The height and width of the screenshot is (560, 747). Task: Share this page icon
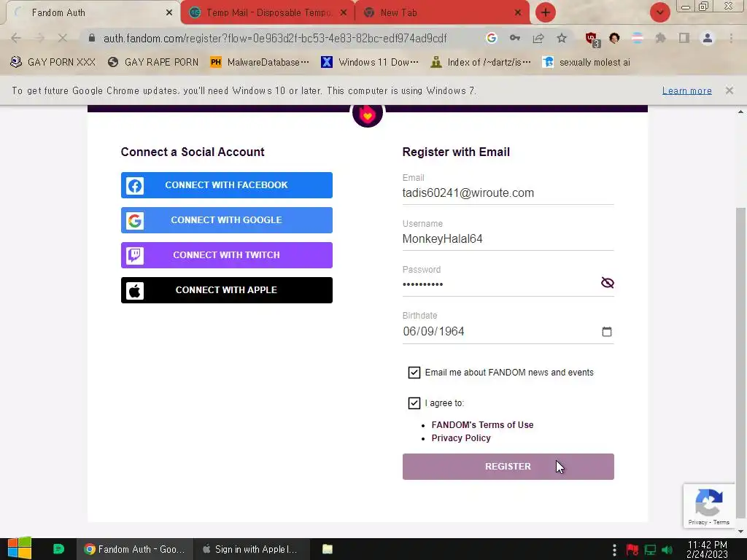tap(538, 38)
